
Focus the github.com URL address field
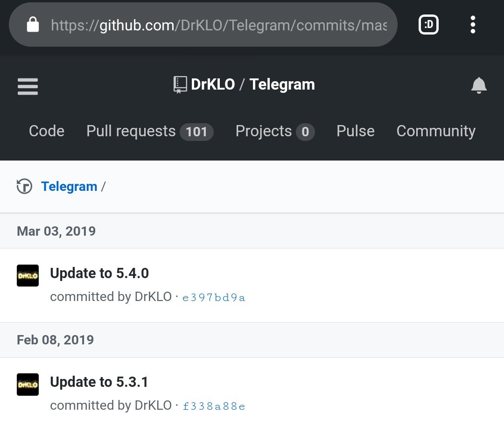(218, 25)
